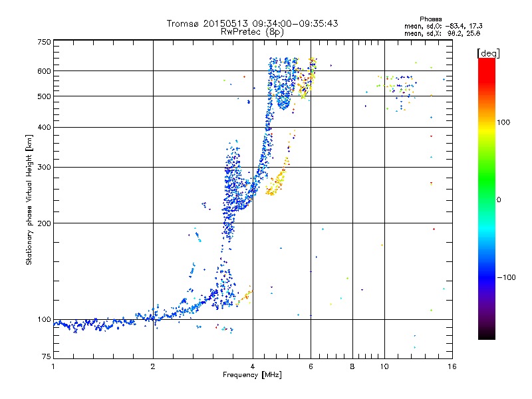532x399 pixels.
Task: Click the x-axis tick label '16'
Action: pos(452,366)
